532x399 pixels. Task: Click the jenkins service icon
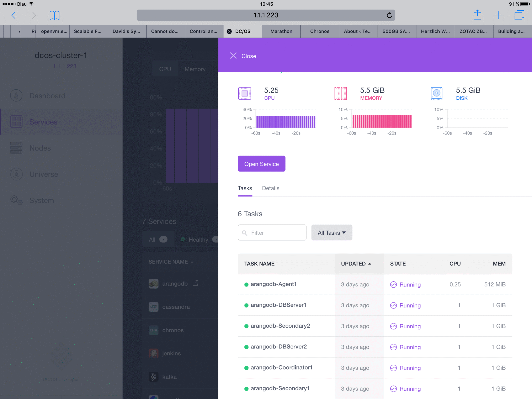click(x=153, y=353)
